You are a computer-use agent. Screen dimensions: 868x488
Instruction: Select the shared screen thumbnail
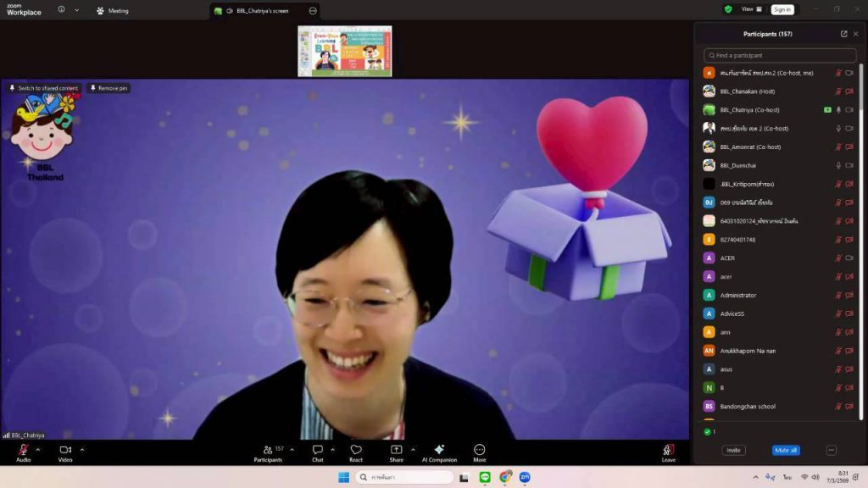click(x=345, y=52)
